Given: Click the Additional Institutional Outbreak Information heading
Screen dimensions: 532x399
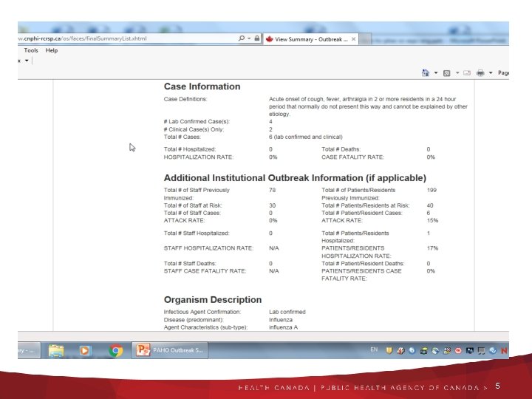Looking at the screenshot, I should click(295, 178).
